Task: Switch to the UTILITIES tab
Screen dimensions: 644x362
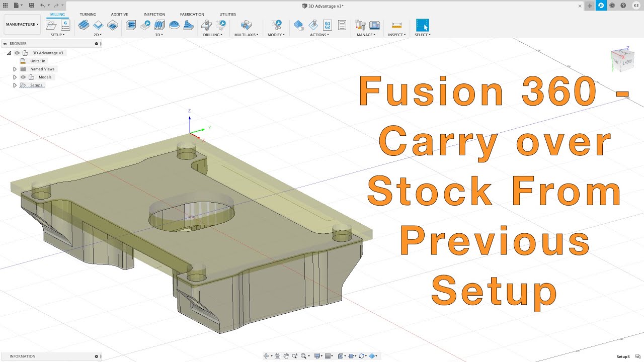Action: click(227, 15)
